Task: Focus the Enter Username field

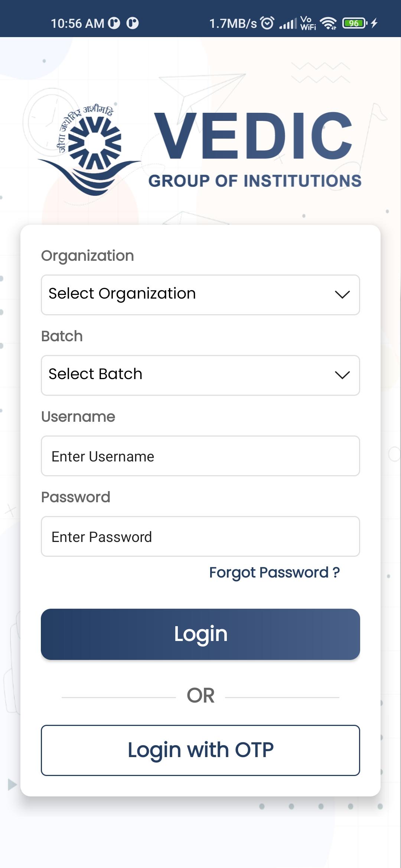Action: pos(200,456)
